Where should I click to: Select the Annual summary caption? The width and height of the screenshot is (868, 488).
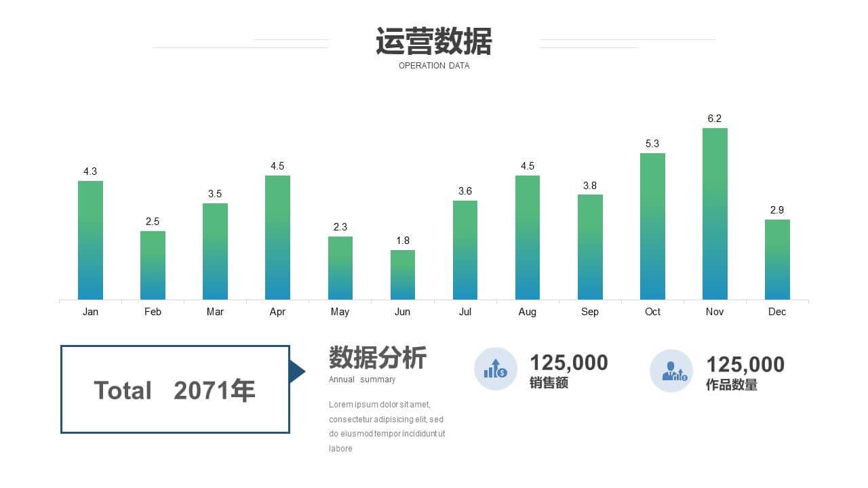[x=362, y=380]
